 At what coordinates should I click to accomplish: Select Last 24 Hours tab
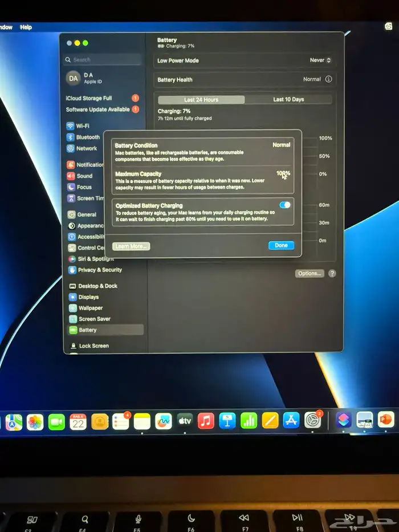point(201,99)
